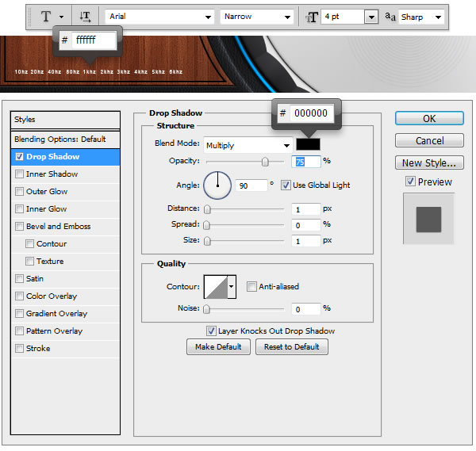The width and height of the screenshot is (476, 451).
Task: Toggle Layer Knocks Out Drop Shadow
Action: 211,331
